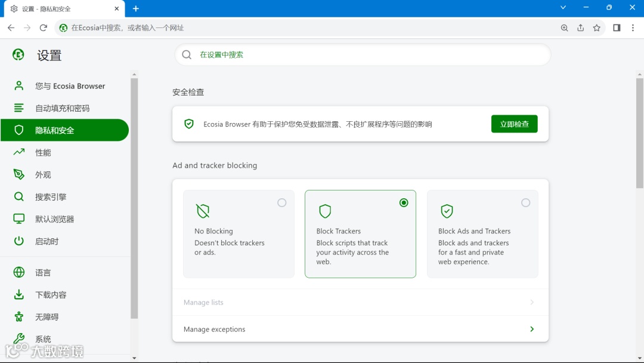The width and height of the screenshot is (644, 363).
Task: Click the sidebar scrollbar up arrow
Action: [134, 75]
